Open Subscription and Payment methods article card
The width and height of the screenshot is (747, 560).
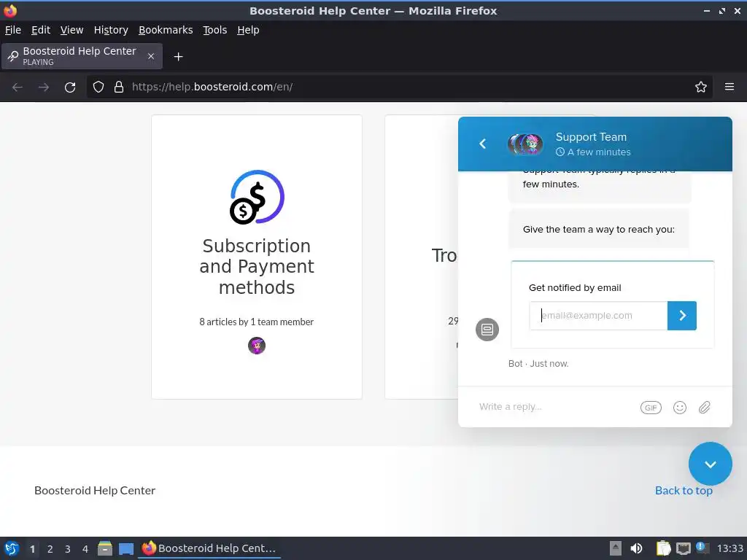tap(257, 257)
